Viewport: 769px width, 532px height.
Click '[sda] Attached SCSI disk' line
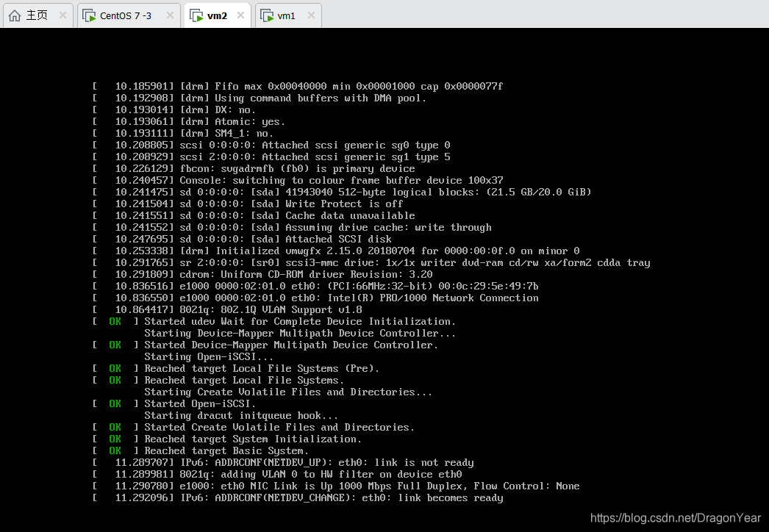pyautogui.click(x=243, y=240)
